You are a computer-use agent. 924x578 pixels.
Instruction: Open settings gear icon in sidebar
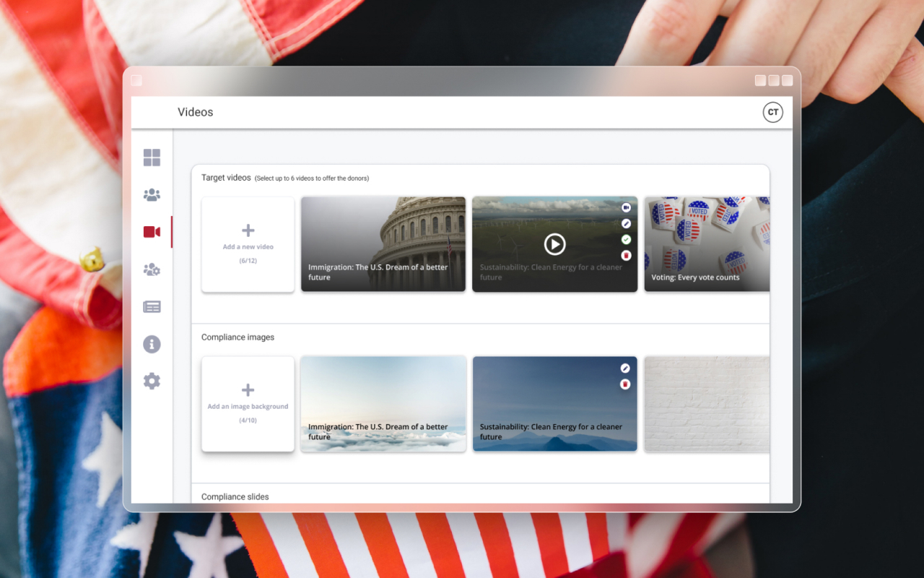[152, 381]
